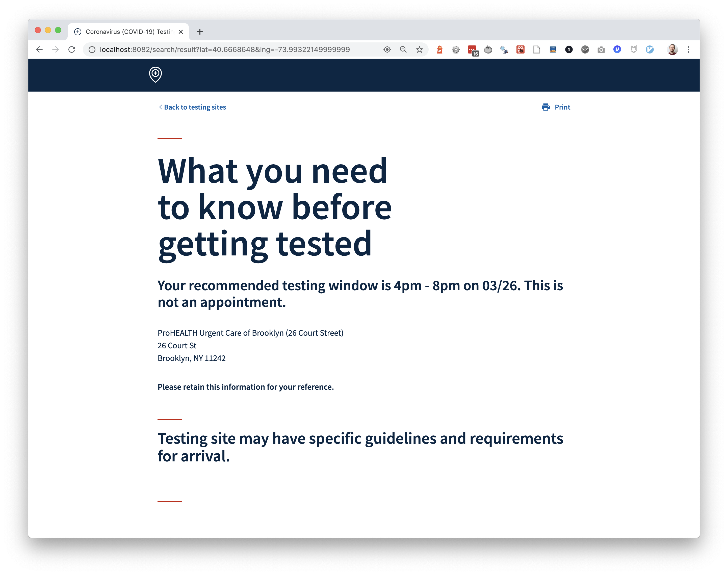This screenshot has height=575, width=728.
Task: Click the zoom magnifier in address bar
Action: 403,50
